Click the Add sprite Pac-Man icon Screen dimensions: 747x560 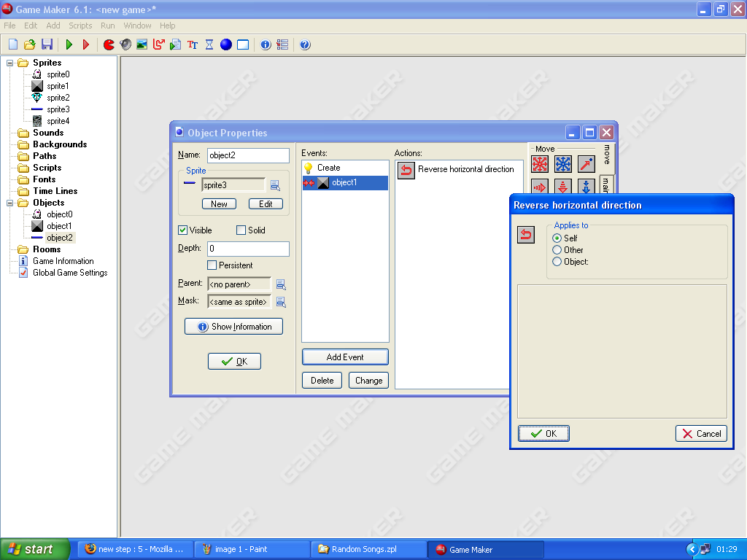click(x=109, y=44)
